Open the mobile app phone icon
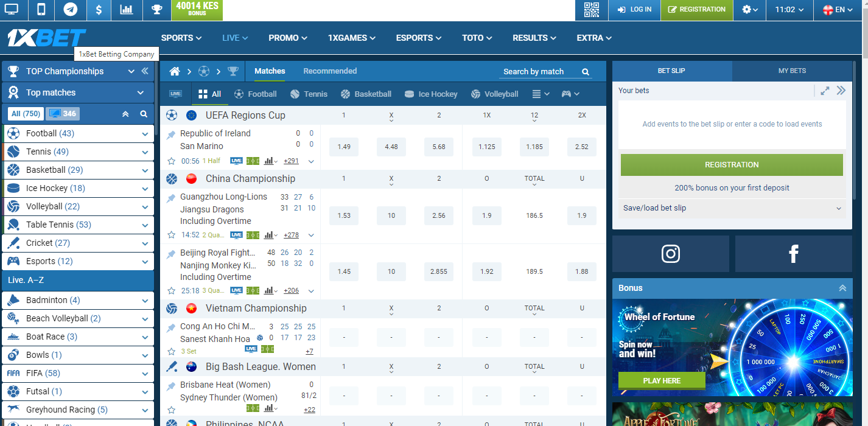The height and width of the screenshot is (426, 868). pos(41,9)
